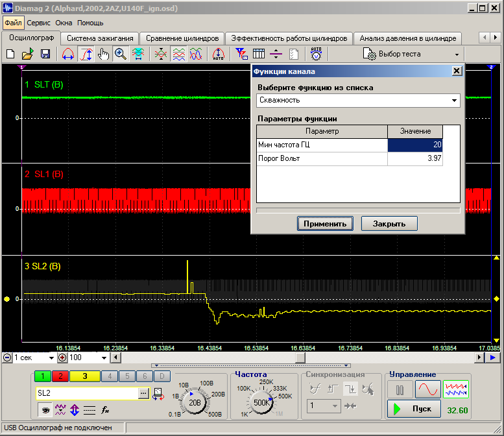
Task: Jump to end with blue arrow
Action: [492, 357]
